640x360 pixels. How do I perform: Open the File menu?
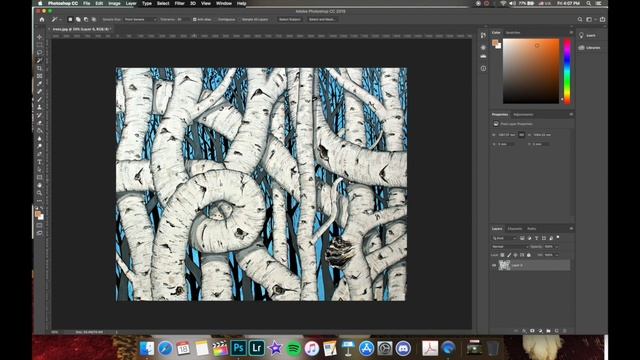click(x=87, y=3)
